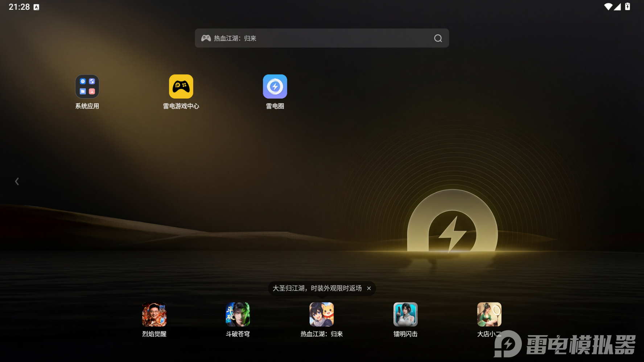The height and width of the screenshot is (362, 644).
Task: Click the 热血江湖：归来 label below dock icon
Action: click(322, 334)
